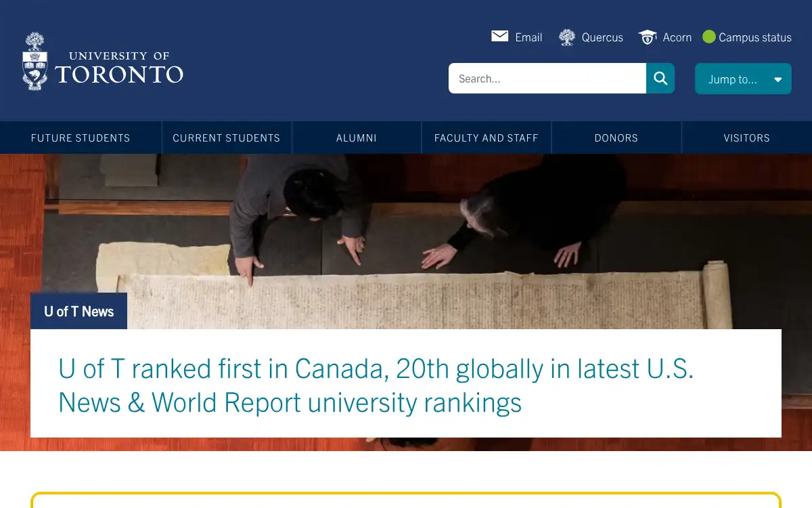Open the Acorn link text
The image size is (812, 508).
click(x=677, y=37)
